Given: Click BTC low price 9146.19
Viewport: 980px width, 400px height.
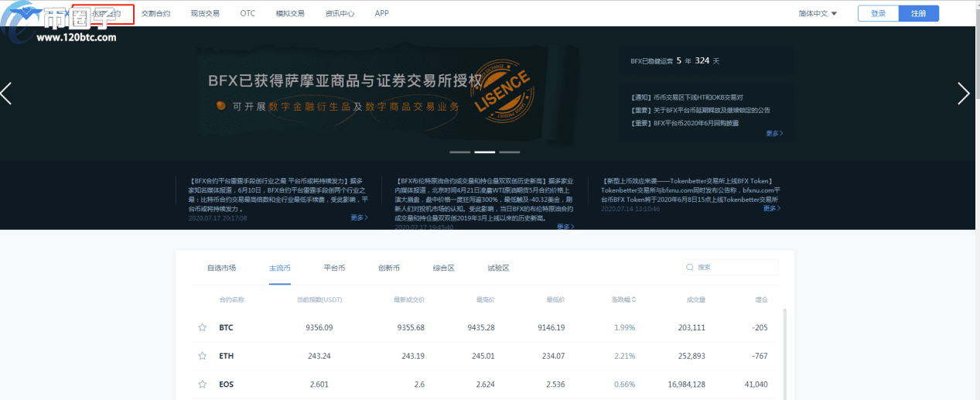Looking at the screenshot, I should point(551,327).
